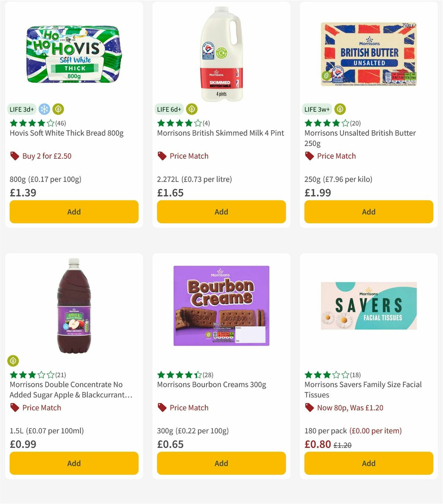Image resolution: width=443 pixels, height=504 pixels.
Task: Add Morrisons British Skimmed Milk to basket
Action: [x=221, y=212]
